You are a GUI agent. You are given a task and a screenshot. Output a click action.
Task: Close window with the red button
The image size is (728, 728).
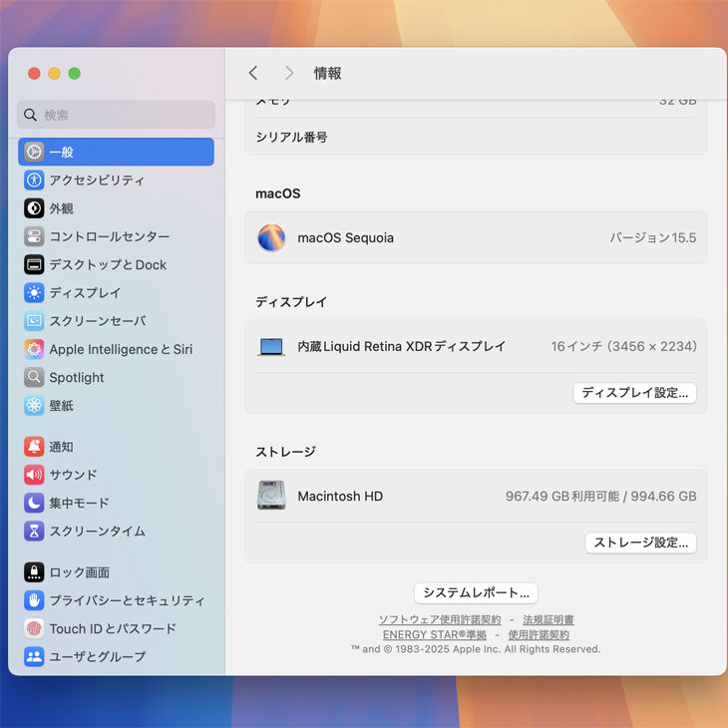point(34,74)
